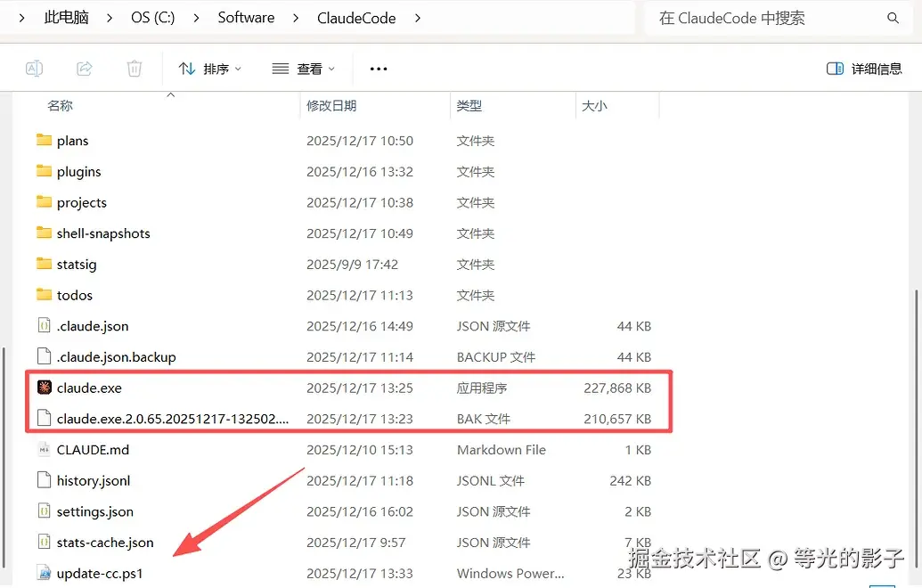Click the ... see more menu
922x588 pixels.
pos(378,68)
